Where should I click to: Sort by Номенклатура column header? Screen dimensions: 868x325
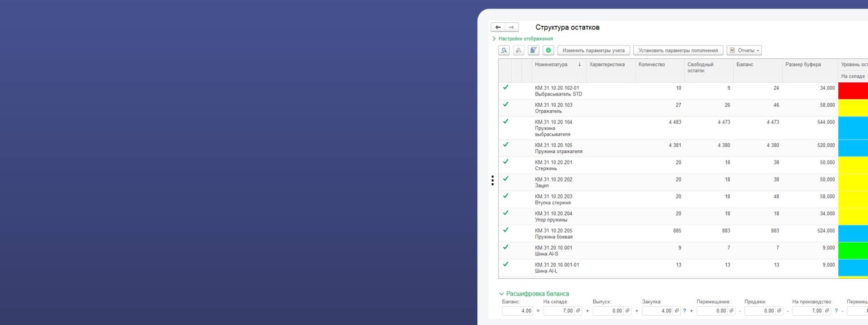click(558, 70)
